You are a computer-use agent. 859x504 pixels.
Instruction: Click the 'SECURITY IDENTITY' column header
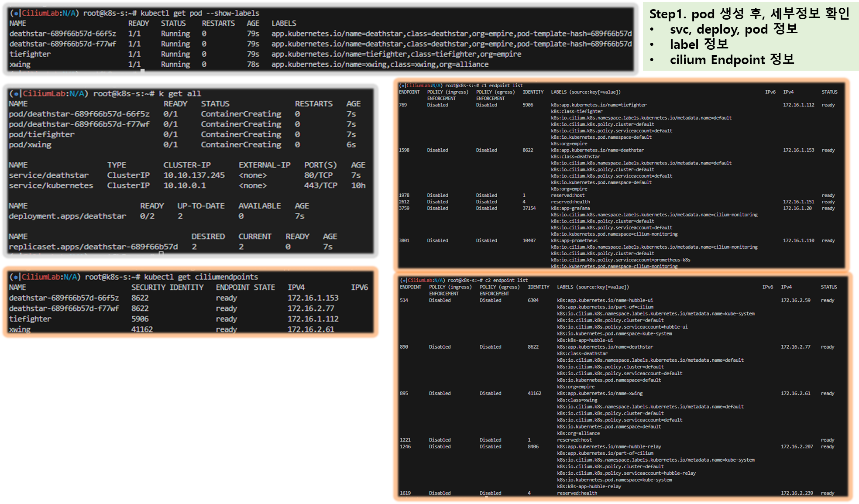pyautogui.click(x=167, y=287)
